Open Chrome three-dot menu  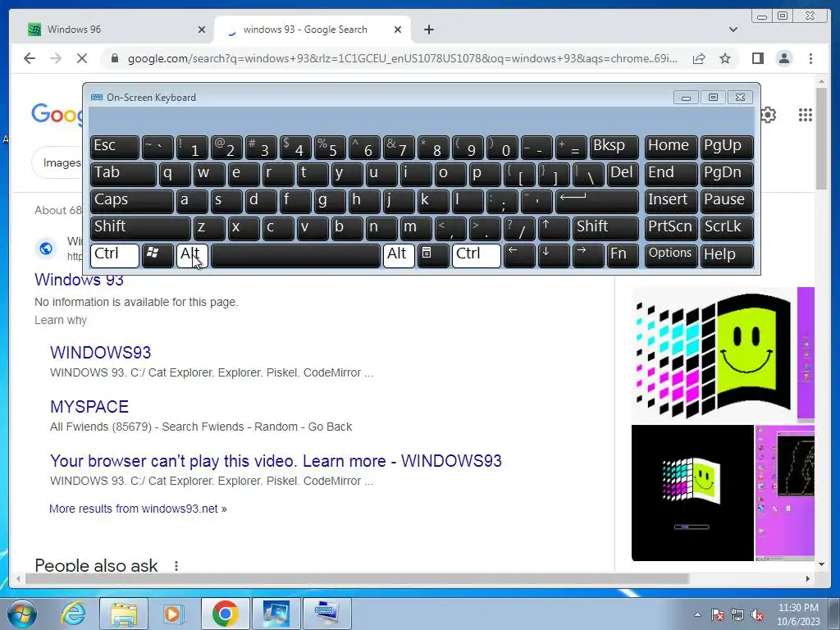[x=810, y=58]
